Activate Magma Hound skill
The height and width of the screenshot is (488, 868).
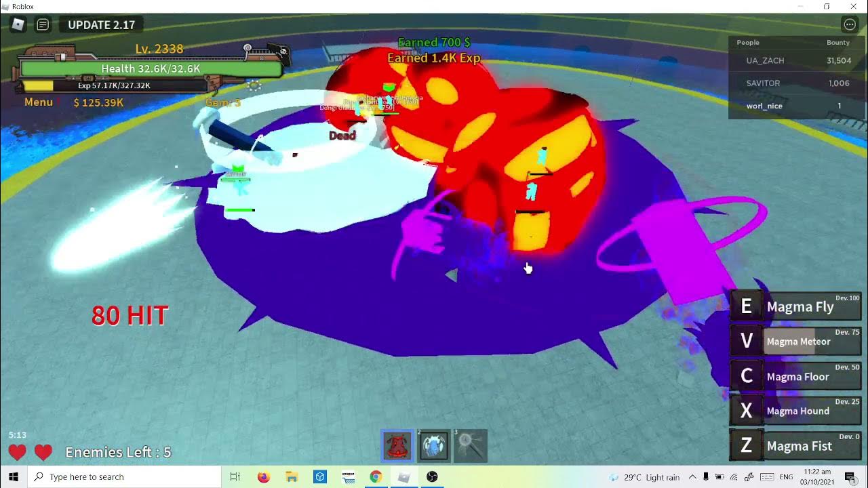pos(812,411)
